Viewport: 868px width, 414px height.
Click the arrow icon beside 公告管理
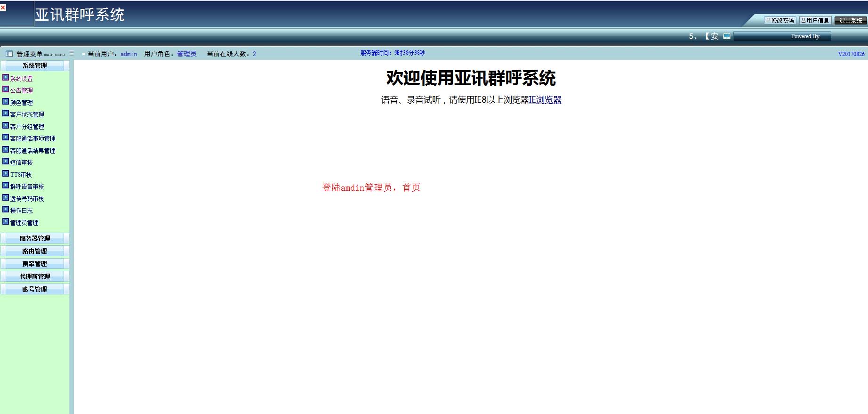[x=6, y=89]
